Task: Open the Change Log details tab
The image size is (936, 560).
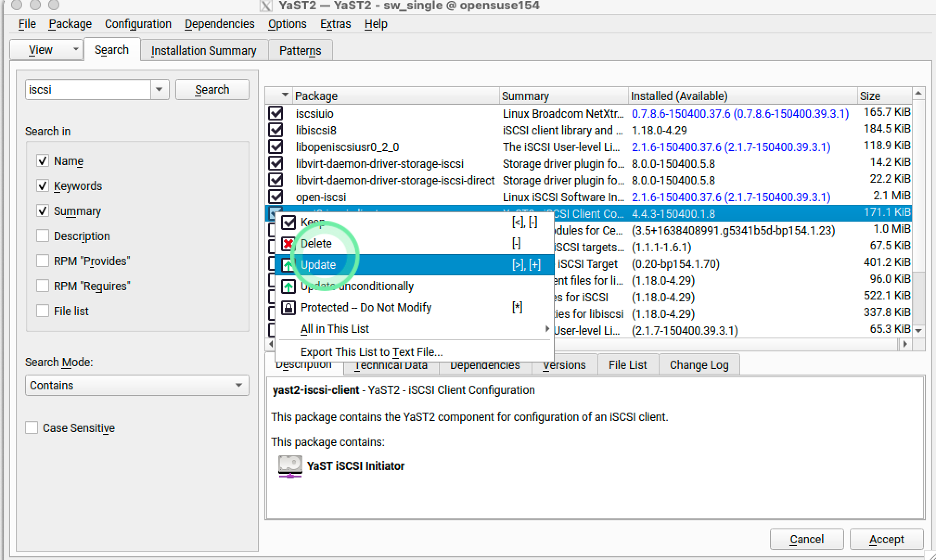Action: 699,365
